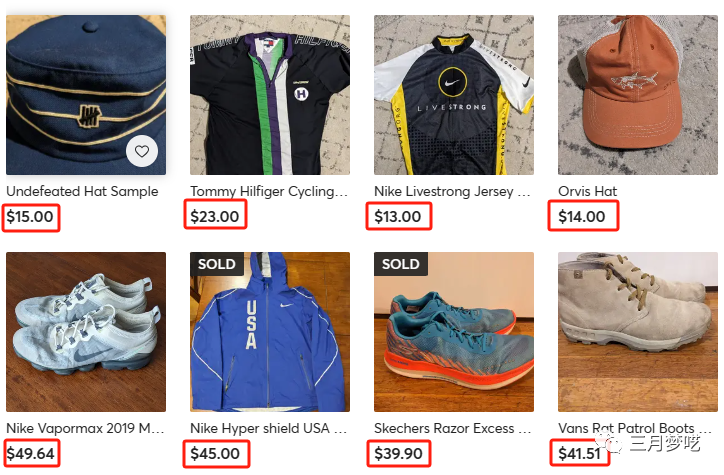
Task: Click the heart icon on Undefeated Hat
Action: (x=142, y=151)
